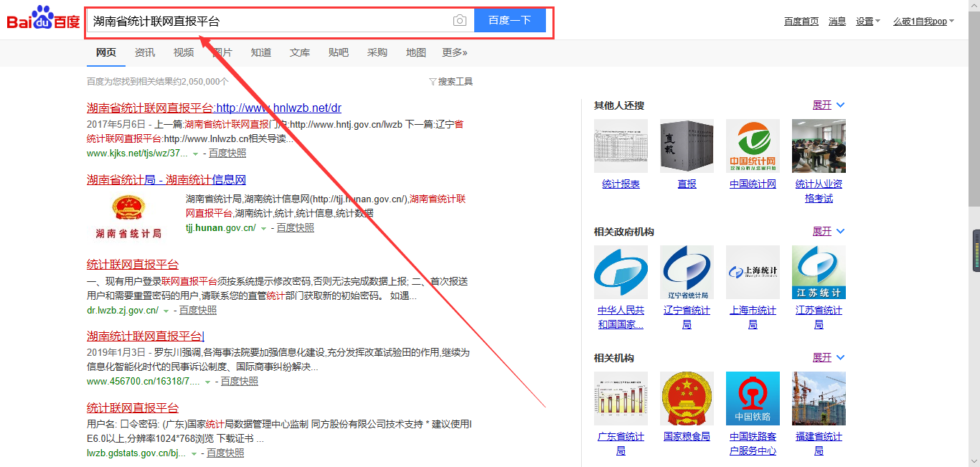Screen dimensions: 980x467
Task: Click the camera image search icon
Action: pos(460,21)
